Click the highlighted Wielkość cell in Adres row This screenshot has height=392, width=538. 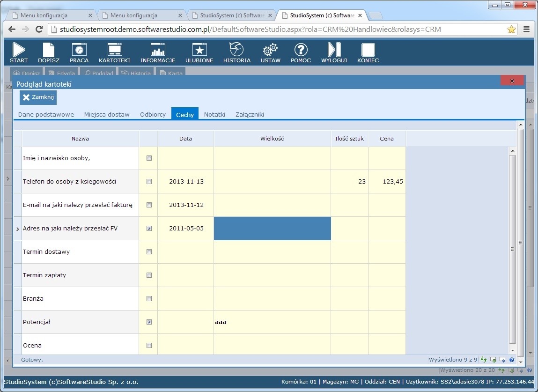tap(272, 228)
